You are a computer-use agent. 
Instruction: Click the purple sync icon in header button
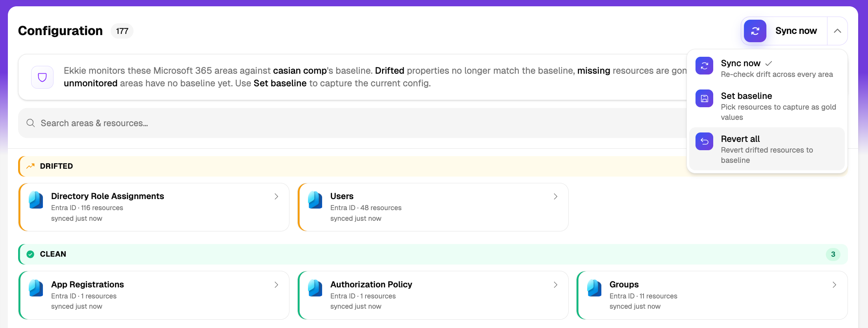(x=755, y=31)
